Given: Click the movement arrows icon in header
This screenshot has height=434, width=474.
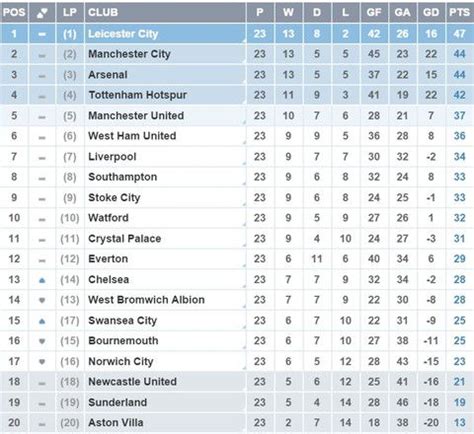Looking at the screenshot, I should coord(42,13).
